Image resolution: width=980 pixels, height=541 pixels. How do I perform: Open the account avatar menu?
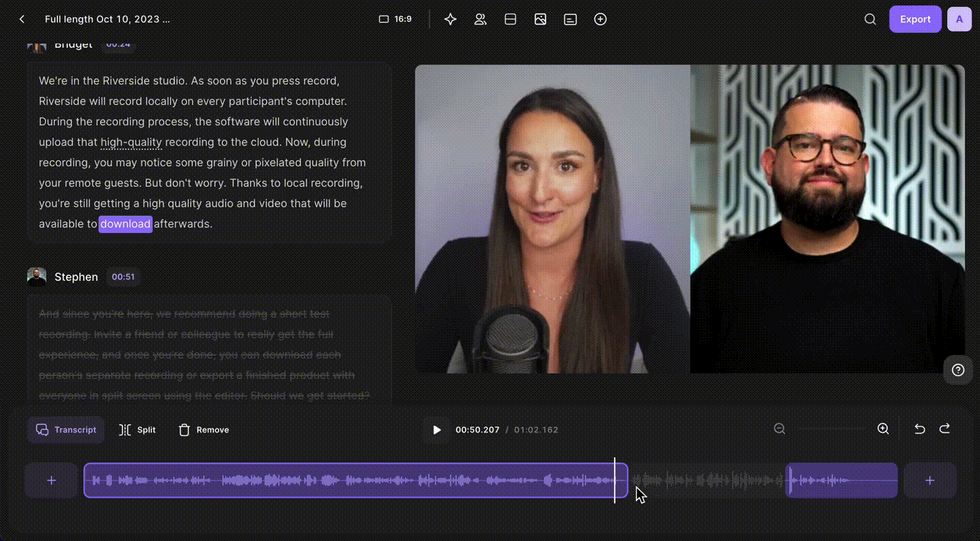point(960,19)
